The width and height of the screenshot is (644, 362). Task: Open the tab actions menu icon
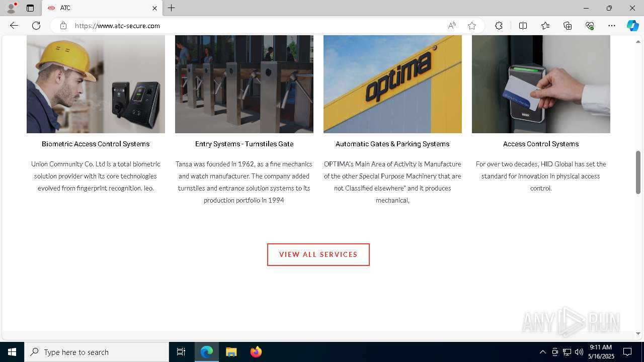[30, 8]
